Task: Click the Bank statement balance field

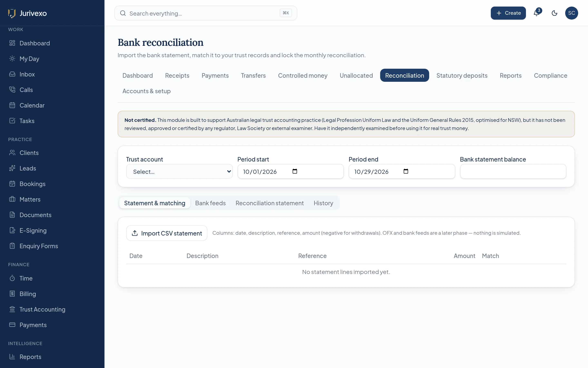Action: pyautogui.click(x=513, y=172)
